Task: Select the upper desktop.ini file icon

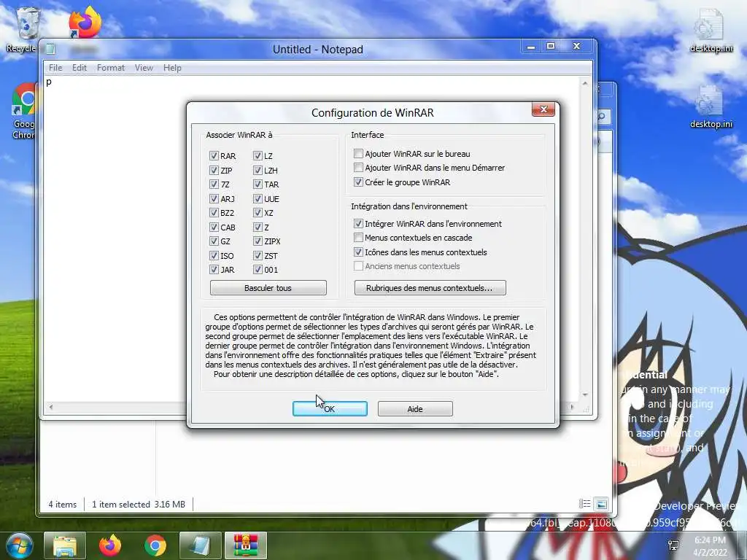Action: (x=711, y=29)
